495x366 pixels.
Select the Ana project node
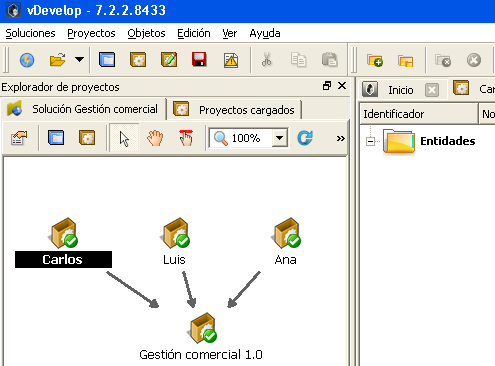click(x=287, y=233)
